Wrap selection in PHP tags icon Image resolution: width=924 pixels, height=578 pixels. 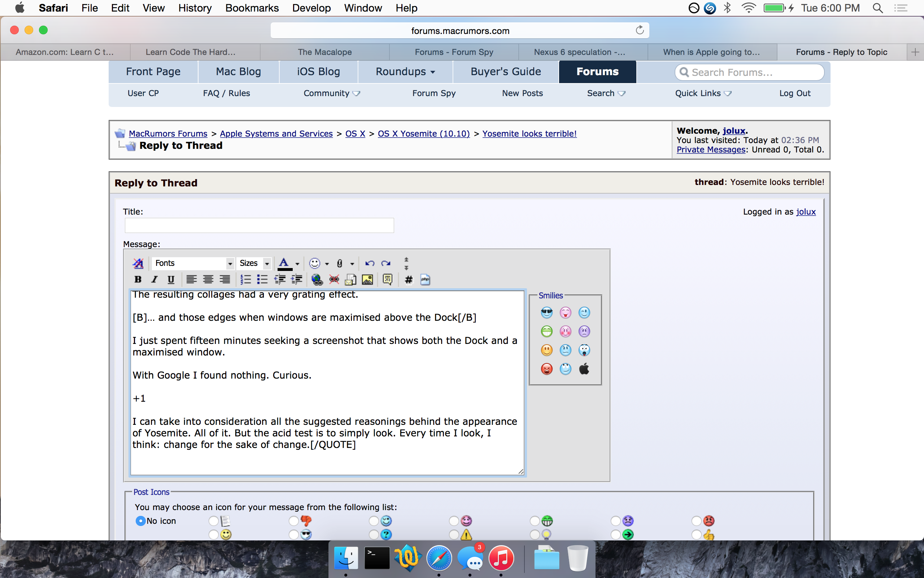click(x=425, y=280)
